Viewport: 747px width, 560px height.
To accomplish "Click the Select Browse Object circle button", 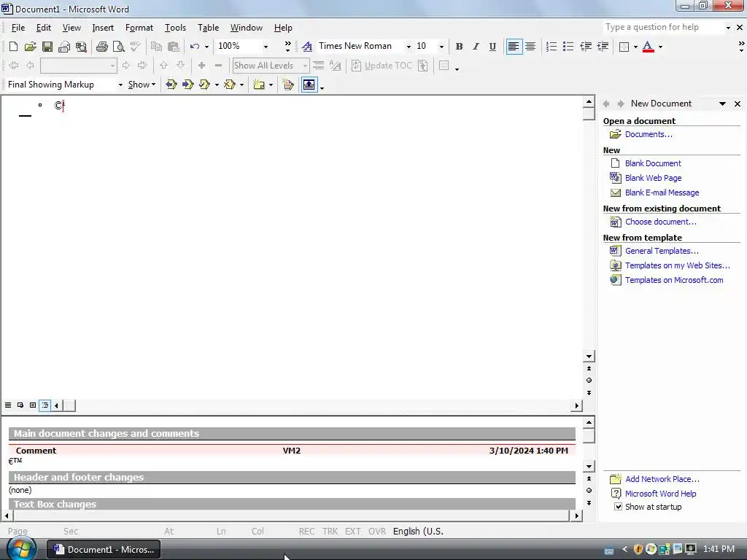I will 589,381.
